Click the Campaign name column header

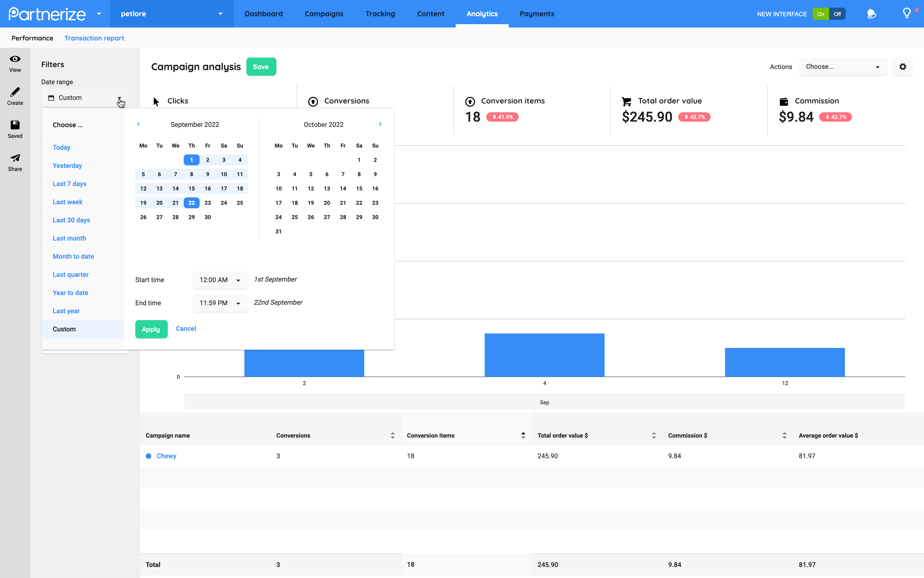tap(168, 435)
